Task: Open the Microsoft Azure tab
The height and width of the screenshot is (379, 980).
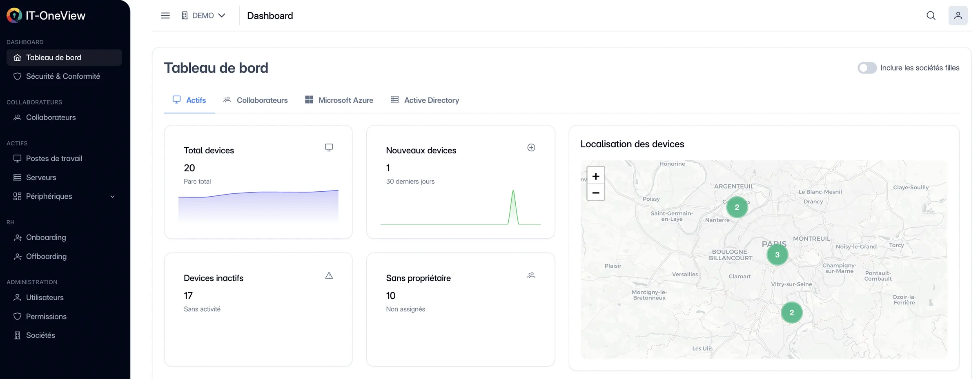Action: pos(339,100)
